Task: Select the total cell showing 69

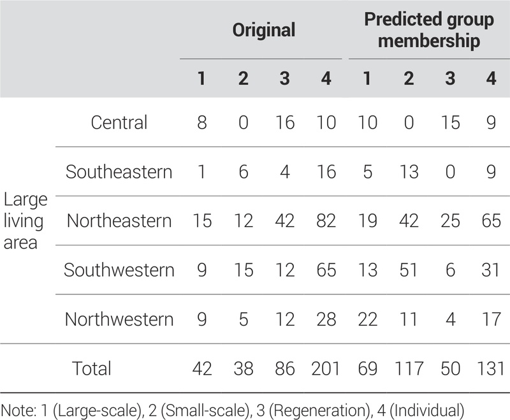Action: click(x=368, y=368)
